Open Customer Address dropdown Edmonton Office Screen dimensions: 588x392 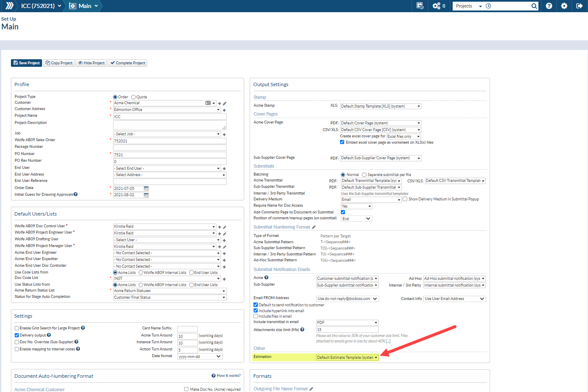(167, 110)
